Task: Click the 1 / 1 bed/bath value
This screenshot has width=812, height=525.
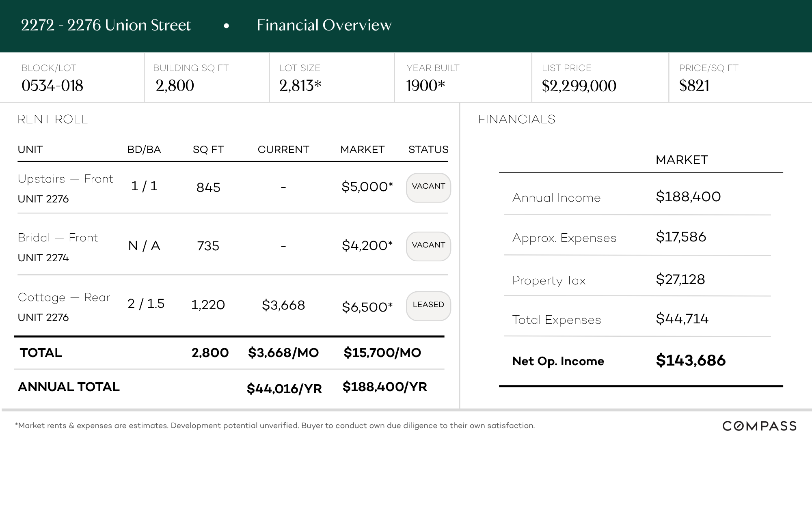Action: (x=144, y=186)
